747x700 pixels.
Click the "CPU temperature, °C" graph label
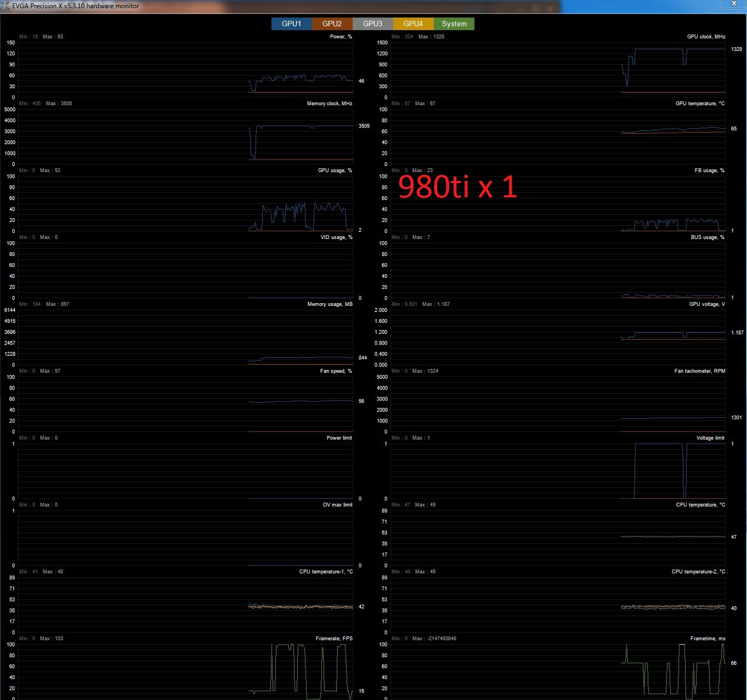(700, 505)
